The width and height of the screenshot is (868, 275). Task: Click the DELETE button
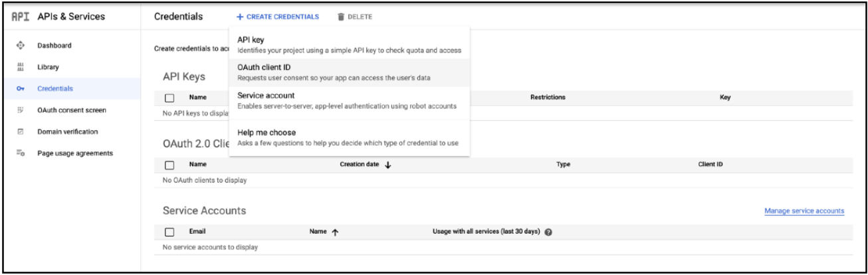coord(355,16)
